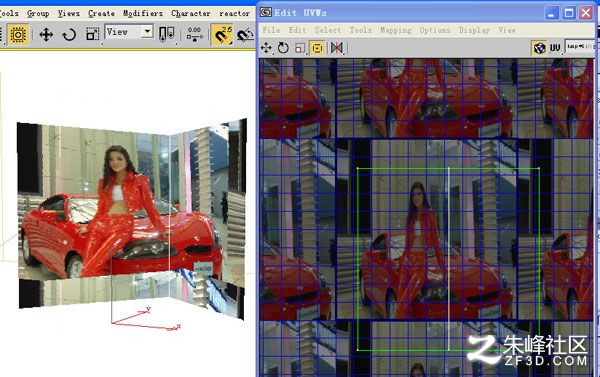Open the View menu in Edit UVWs
This screenshot has height=377, width=600.
pyautogui.click(x=507, y=30)
